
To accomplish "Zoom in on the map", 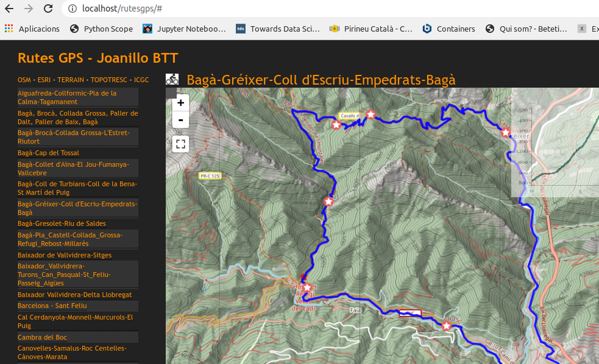I will pos(180,103).
